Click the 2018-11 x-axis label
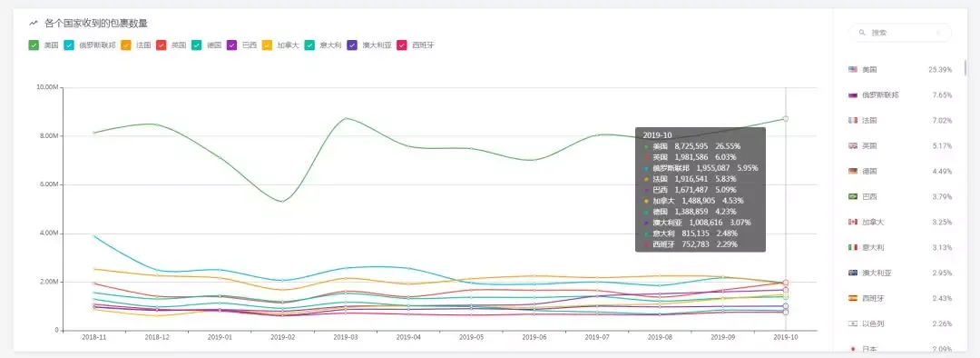This screenshot has height=358, width=980. [x=93, y=337]
